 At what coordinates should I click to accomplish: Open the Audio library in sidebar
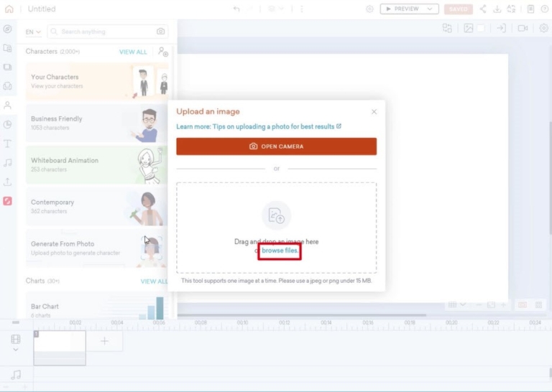point(7,163)
